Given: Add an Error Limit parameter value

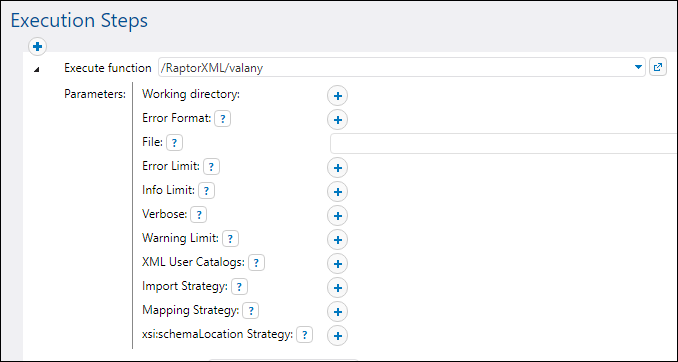Looking at the screenshot, I should tap(338, 168).
